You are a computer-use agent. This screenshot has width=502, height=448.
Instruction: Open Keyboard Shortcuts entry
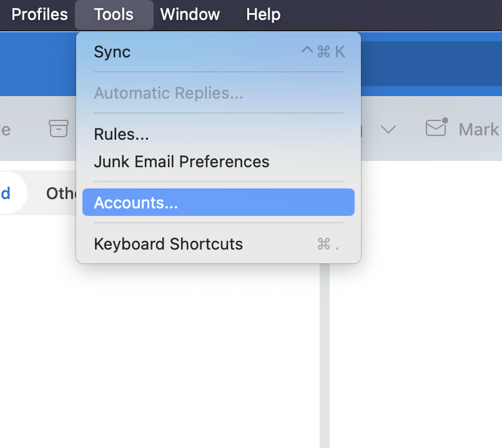(219, 244)
